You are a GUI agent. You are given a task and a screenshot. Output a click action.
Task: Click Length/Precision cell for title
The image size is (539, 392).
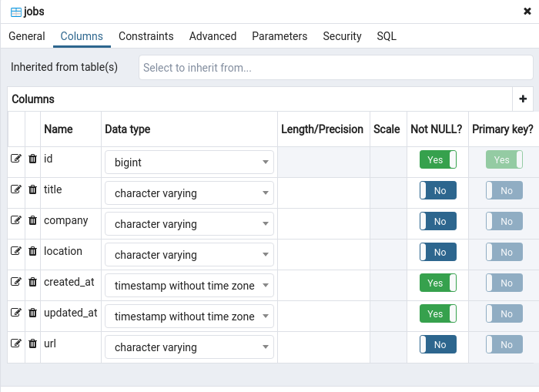(323, 193)
